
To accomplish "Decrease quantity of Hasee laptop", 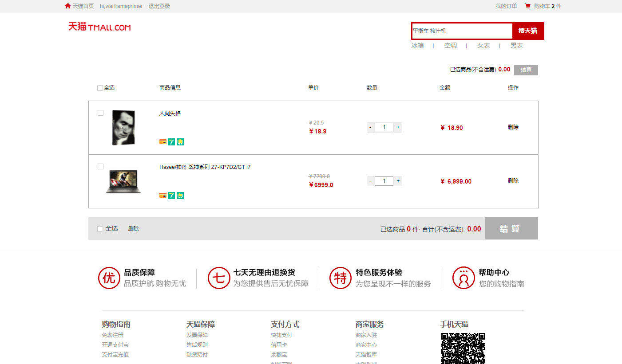I will point(370,181).
